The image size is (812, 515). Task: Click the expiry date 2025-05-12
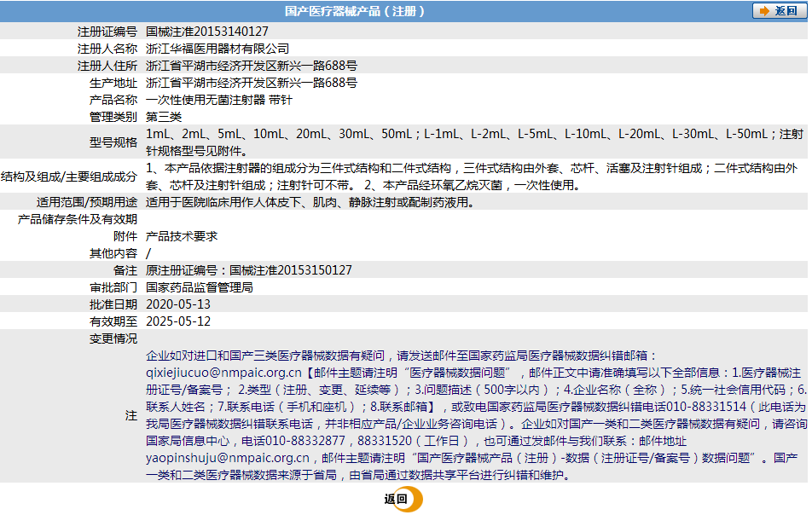click(x=178, y=321)
